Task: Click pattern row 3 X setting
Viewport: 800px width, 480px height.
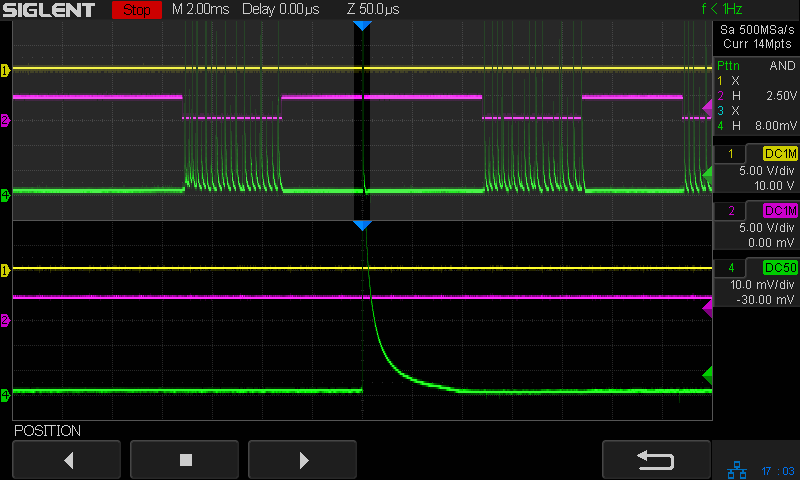Action: [728, 111]
